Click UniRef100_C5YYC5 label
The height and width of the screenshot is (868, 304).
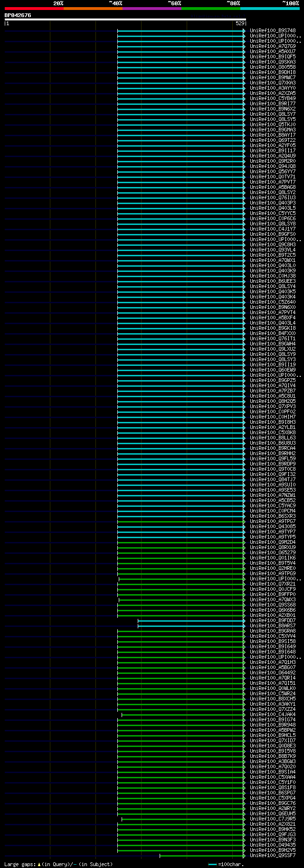273,214
